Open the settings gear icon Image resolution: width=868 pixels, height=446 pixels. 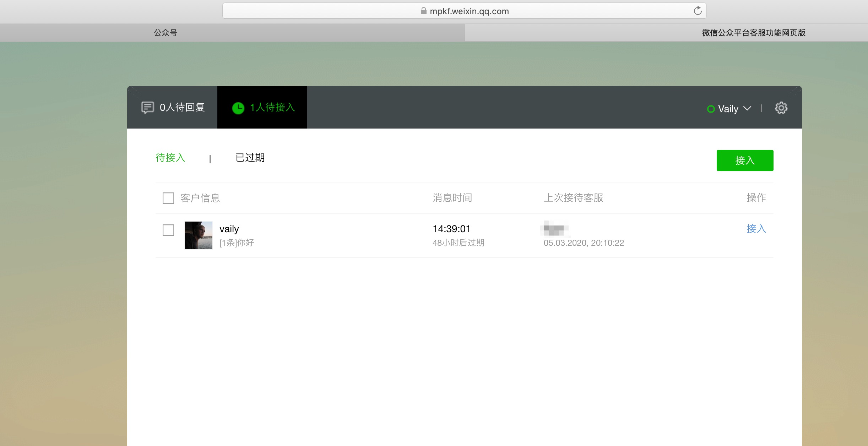[780, 108]
